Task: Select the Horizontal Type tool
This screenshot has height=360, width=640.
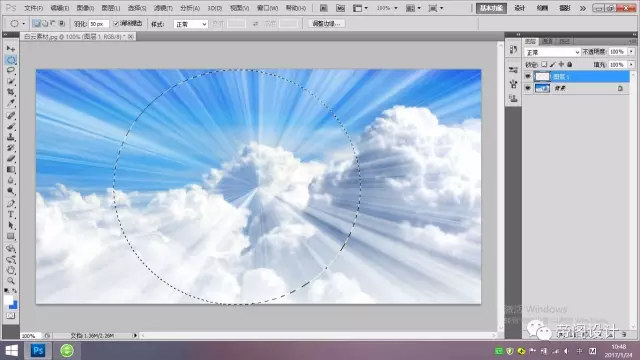Action: (11, 214)
